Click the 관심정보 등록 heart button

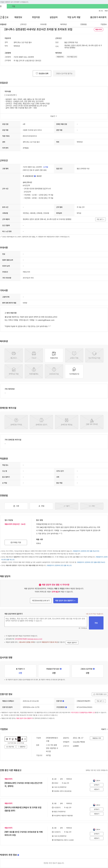(42, 73)
